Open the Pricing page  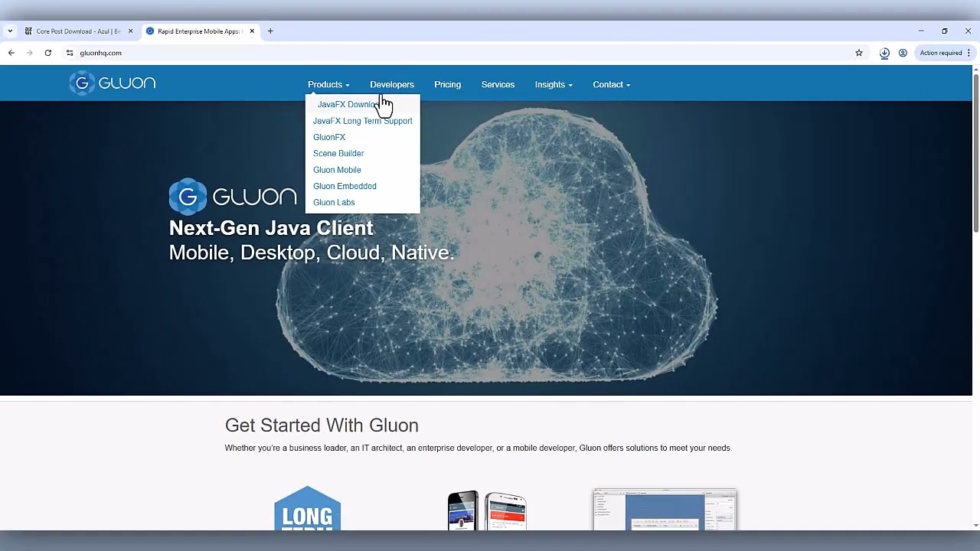point(447,85)
